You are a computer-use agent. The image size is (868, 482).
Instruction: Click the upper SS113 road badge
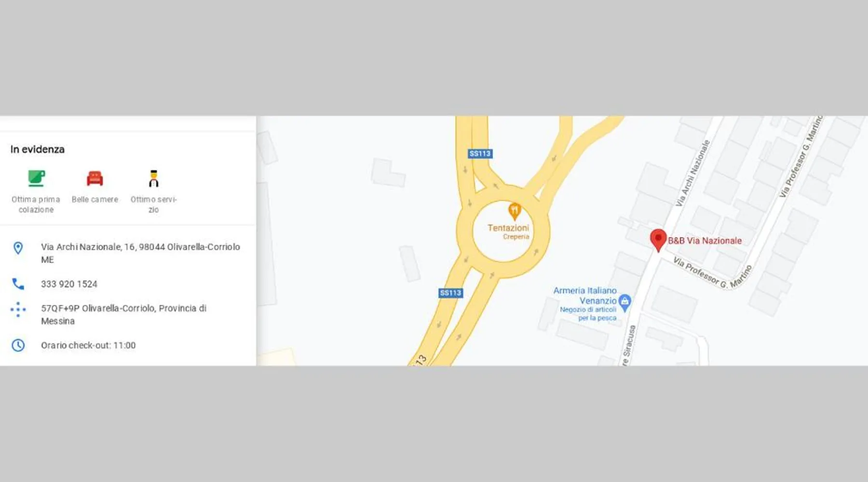(x=480, y=154)
